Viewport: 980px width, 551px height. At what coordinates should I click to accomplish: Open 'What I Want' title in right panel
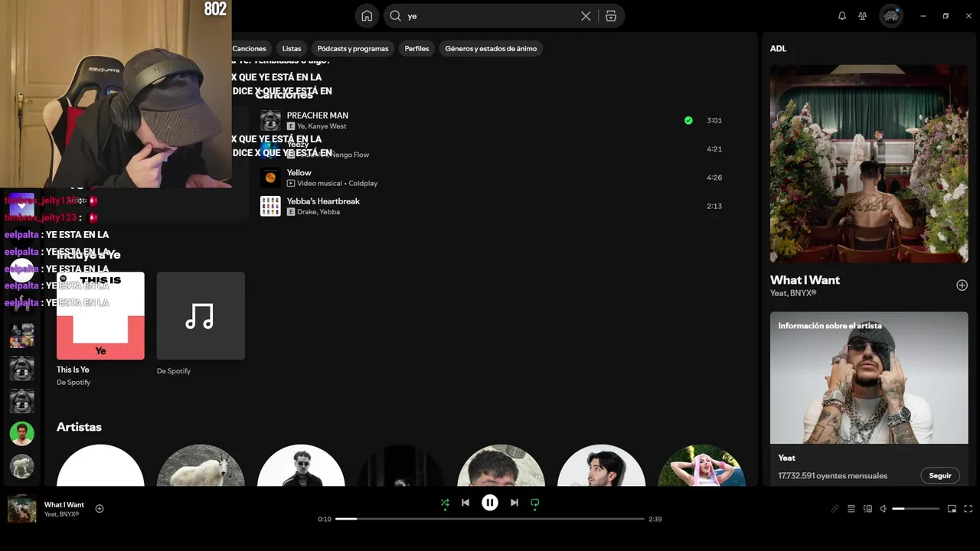(x=805, y=280)
